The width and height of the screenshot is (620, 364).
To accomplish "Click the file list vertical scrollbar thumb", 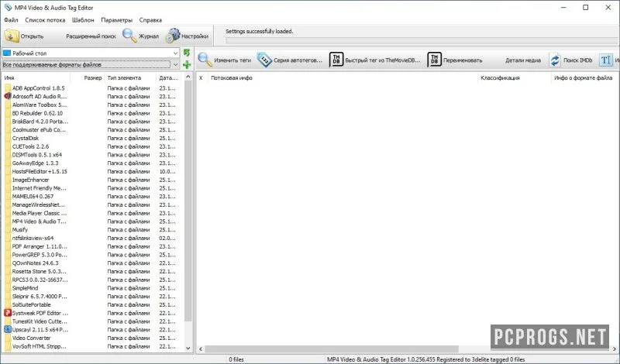I will pos(188,201).
